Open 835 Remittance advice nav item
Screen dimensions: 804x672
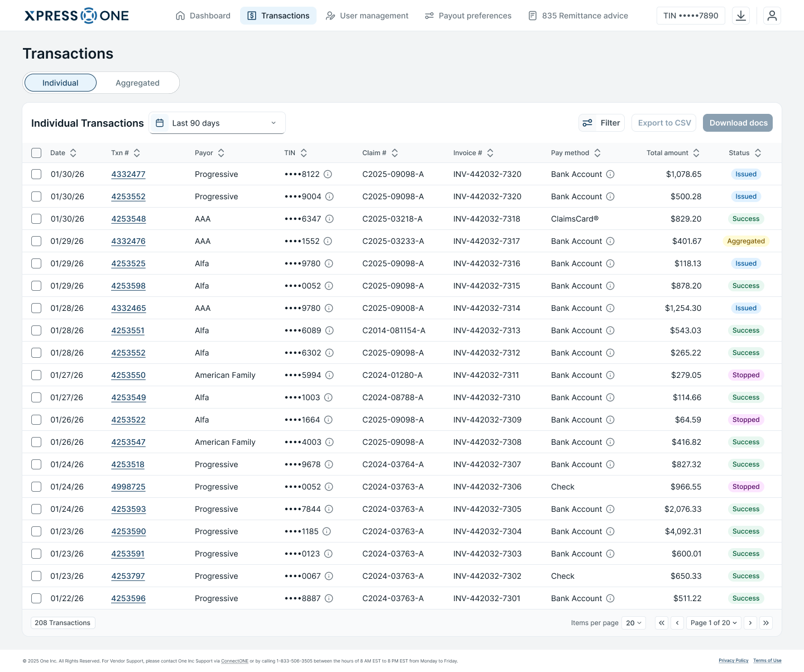coord(578,16)
